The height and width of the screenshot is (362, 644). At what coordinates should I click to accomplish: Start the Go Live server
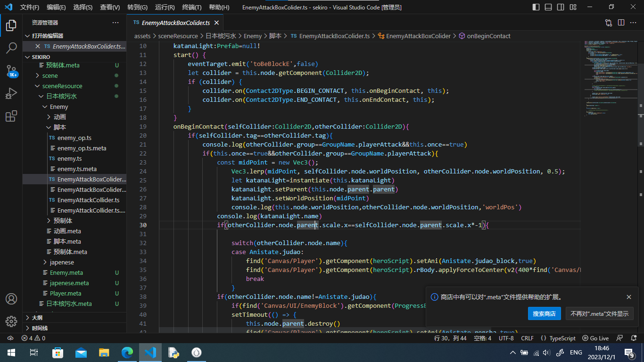(595, 338)
